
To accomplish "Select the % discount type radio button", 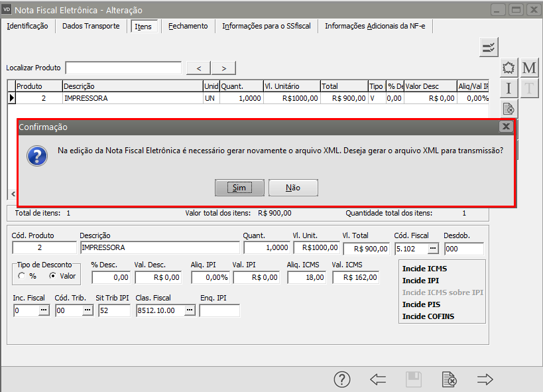I will click(22, 276).
